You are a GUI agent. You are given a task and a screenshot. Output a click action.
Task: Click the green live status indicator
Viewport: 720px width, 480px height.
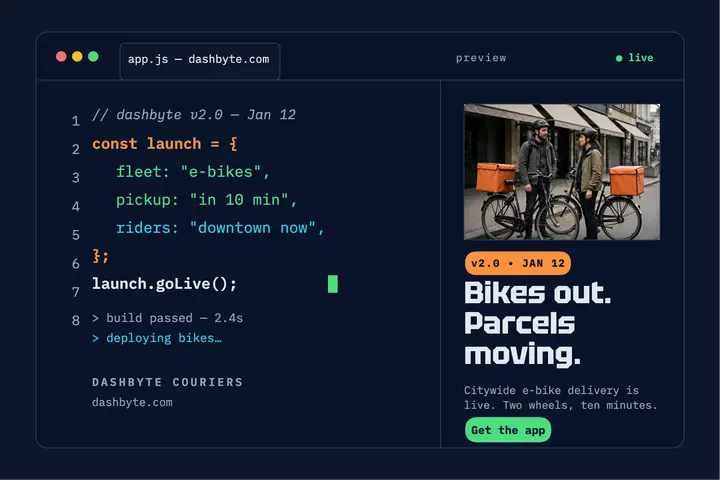point(635,58)
